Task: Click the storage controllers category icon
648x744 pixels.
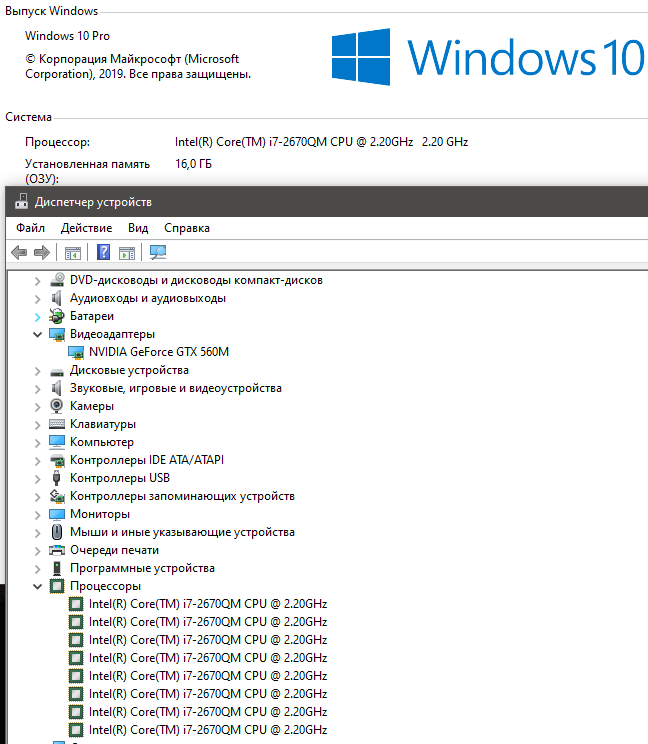Action: (57, 496)
